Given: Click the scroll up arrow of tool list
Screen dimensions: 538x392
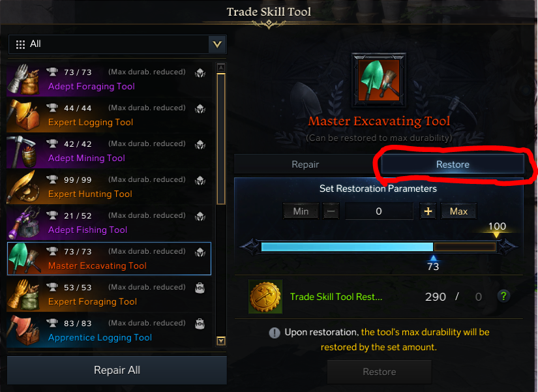Looking at the screenshot, I should click(x=221, y=67).
